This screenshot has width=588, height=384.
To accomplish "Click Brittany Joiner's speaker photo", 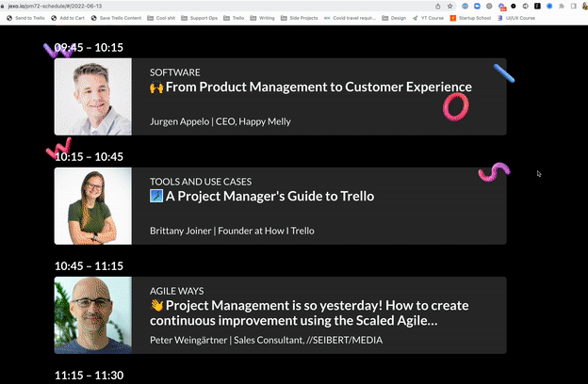I will [x=93, y=206].
